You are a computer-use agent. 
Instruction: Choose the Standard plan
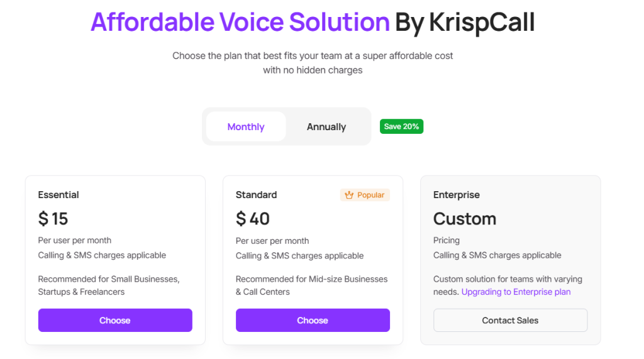(313, 320)
